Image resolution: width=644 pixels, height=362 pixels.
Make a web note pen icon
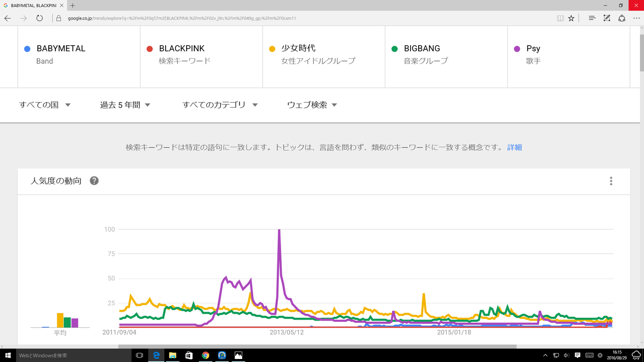pyautogui.click(x=607, y=18)
